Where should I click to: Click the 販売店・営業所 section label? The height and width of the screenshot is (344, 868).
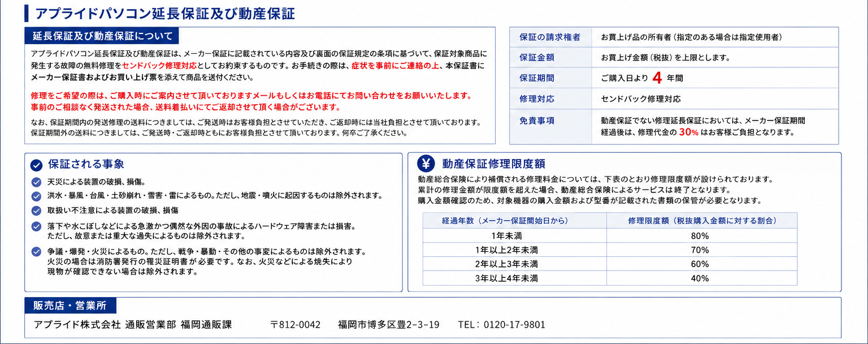click(70, 306)
